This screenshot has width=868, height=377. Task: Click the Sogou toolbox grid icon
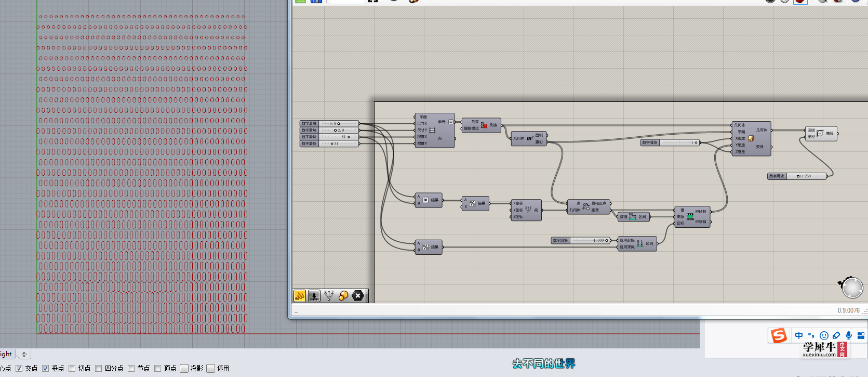coord(861,335)
